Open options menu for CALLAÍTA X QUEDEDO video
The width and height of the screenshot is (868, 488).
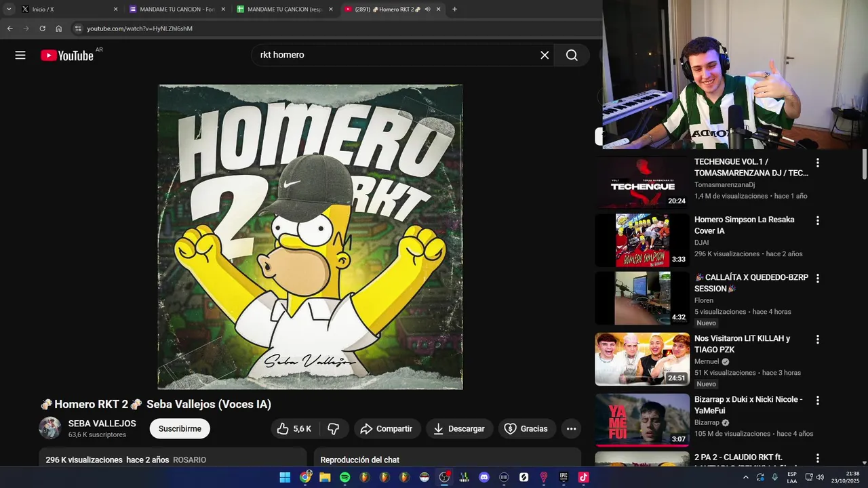click(817, 278)
